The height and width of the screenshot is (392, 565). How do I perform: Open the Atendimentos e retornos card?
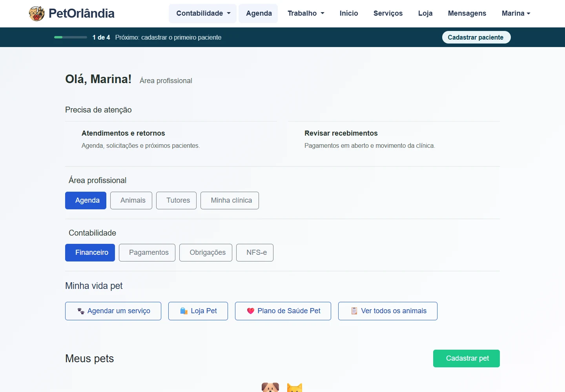[171, 139]
